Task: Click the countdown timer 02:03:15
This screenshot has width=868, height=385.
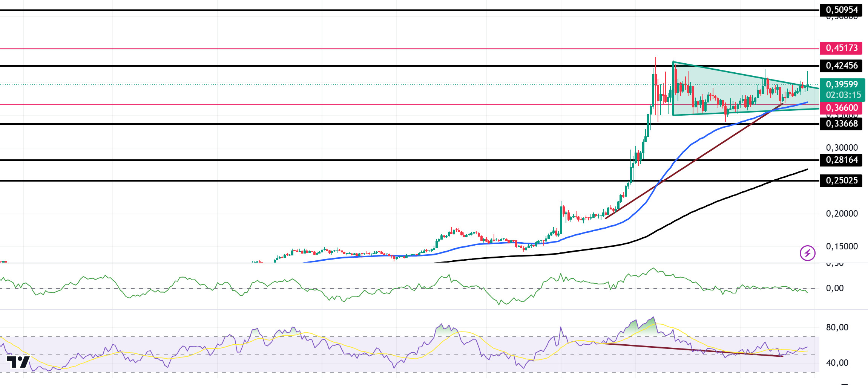Action: tap(843, 95)
